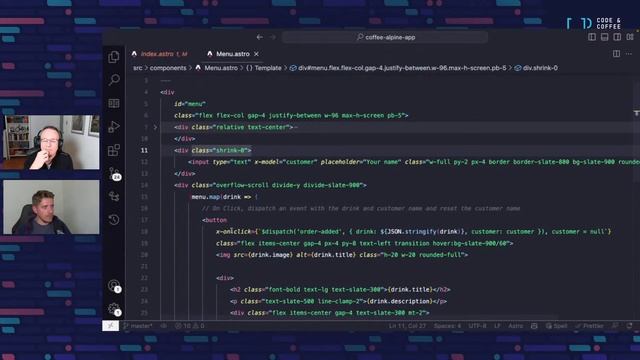Open the Run and Debug view
640x360 pixels.
pyautogui.click(x=114, y=127)
